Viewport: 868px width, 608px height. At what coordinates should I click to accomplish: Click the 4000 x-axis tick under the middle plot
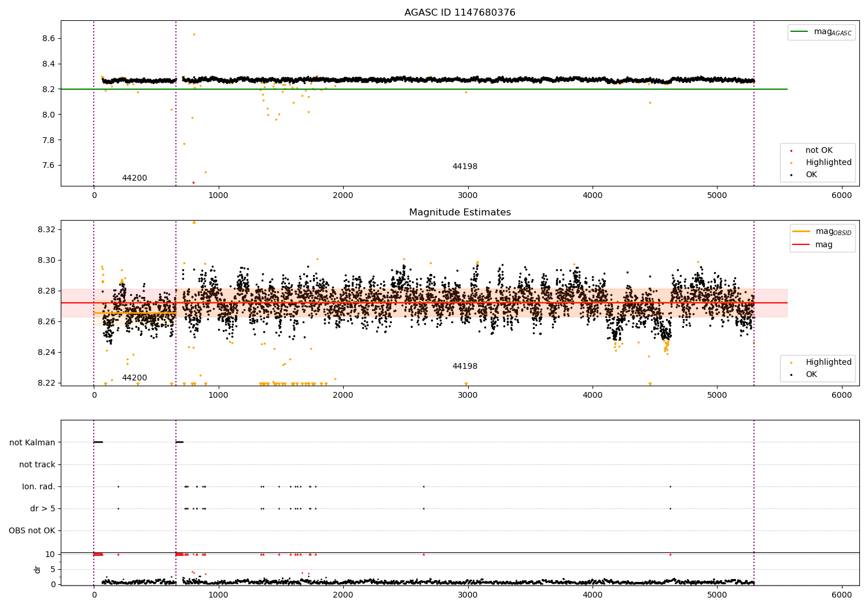tap(593, 395)
